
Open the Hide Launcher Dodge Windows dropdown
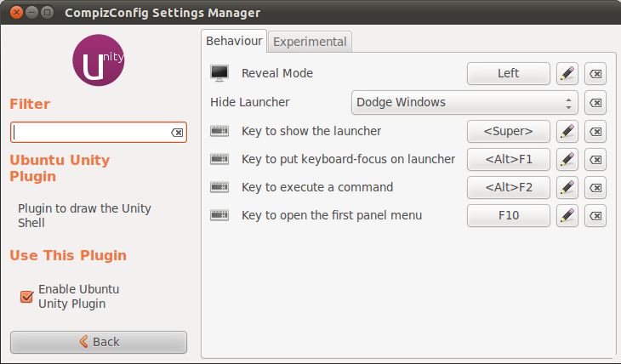[464, 103]
